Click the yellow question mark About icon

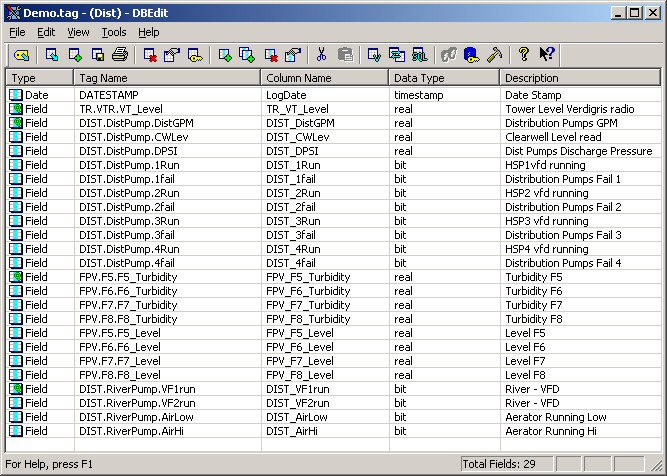click(523, 55)
